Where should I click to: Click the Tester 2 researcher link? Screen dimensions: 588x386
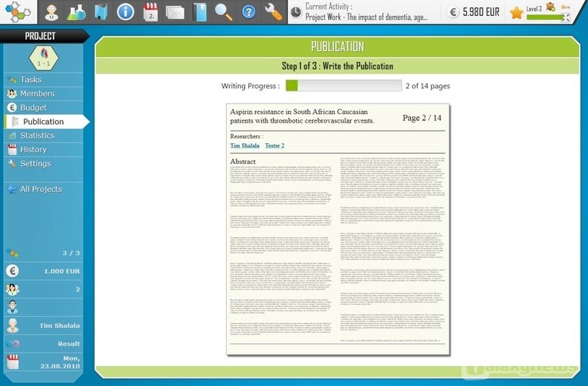tap(275, 146)
